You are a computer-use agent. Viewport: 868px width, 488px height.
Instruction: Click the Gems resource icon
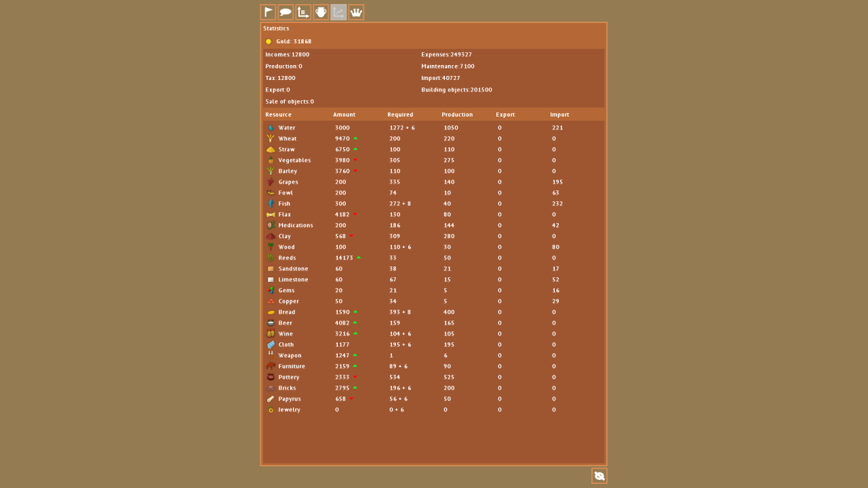click(x=271, y=290)
